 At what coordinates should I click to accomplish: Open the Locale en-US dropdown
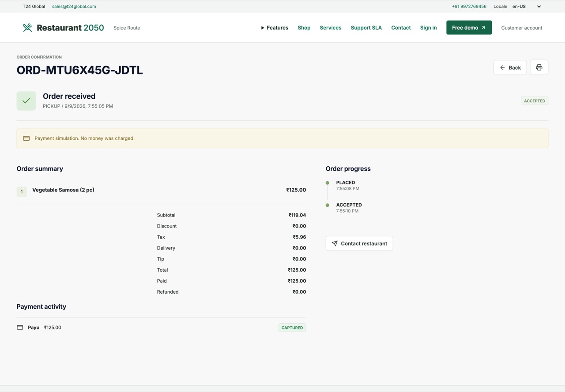[527, 7]
